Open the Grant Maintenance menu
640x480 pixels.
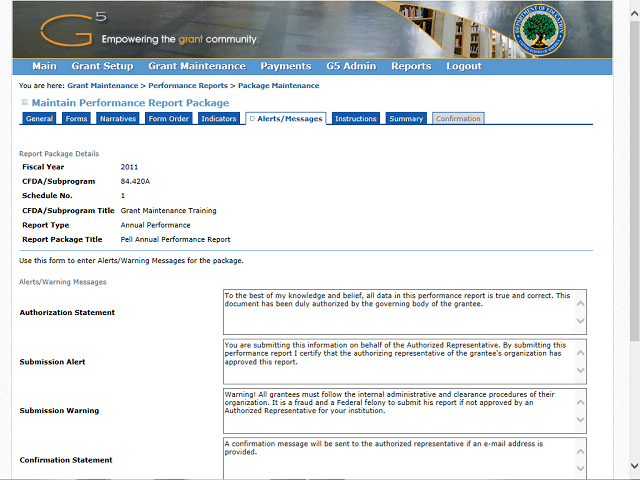197,66
